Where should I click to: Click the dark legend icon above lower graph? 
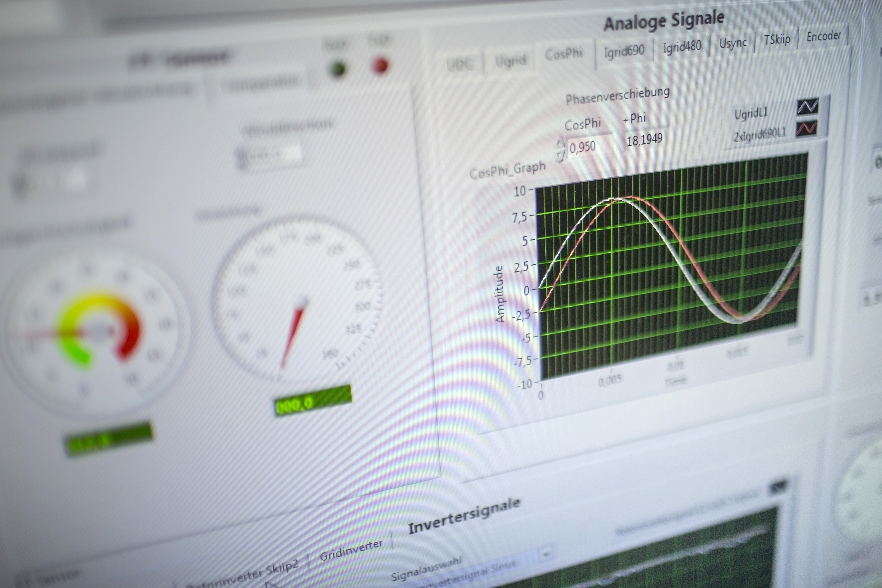pyautogui.click(x=779, y=487)
